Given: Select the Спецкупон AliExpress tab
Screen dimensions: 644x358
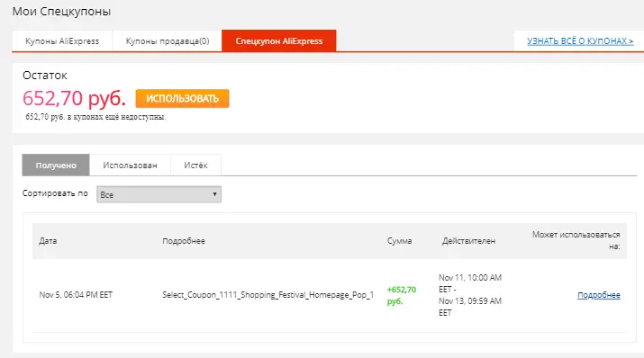Looking at the screenshot, I should point(279,41).
